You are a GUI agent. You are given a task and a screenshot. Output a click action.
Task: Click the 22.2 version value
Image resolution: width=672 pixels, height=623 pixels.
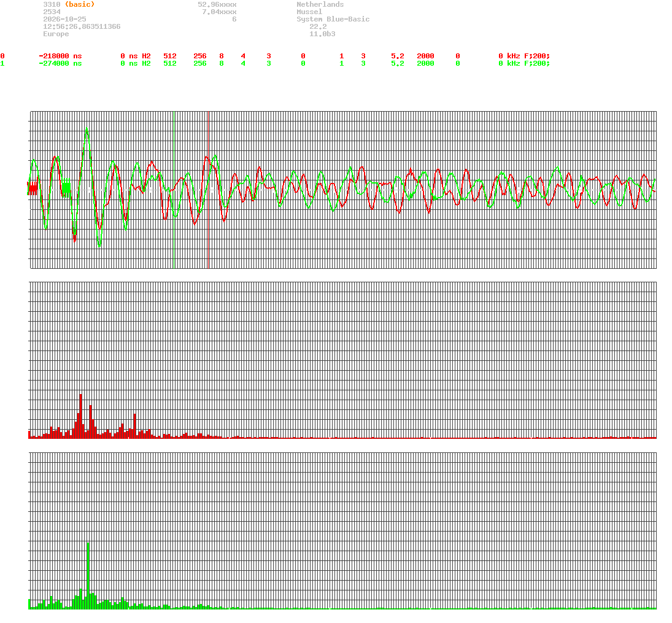pos(318,26)
